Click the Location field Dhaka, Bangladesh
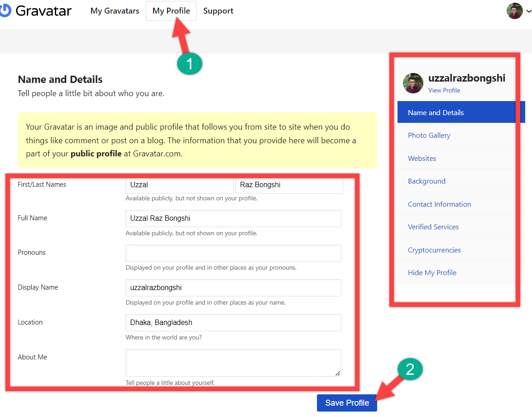Screen dimensions: 532x417 coord(234,323)
